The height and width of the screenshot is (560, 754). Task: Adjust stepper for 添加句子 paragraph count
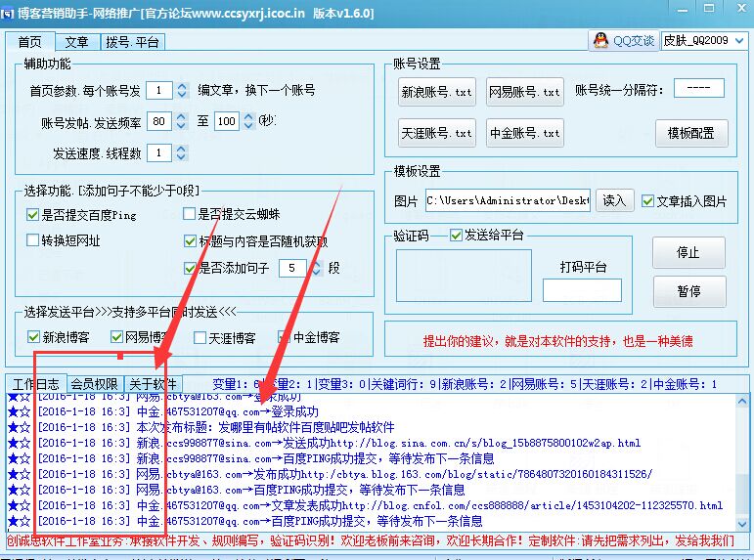(316, 268)
